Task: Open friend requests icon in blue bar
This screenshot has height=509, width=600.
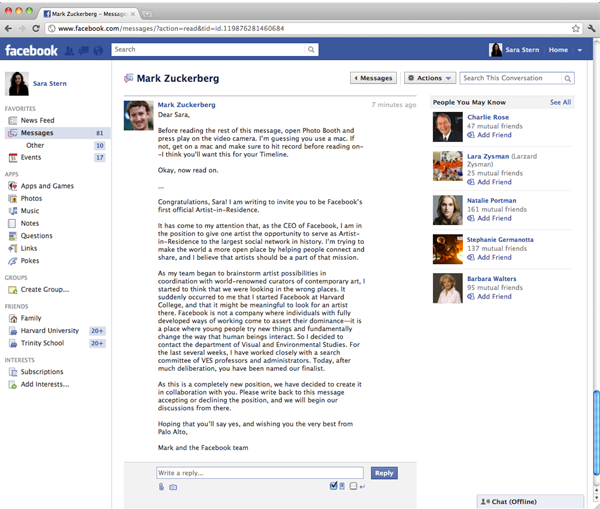Action: coord(69,51)
